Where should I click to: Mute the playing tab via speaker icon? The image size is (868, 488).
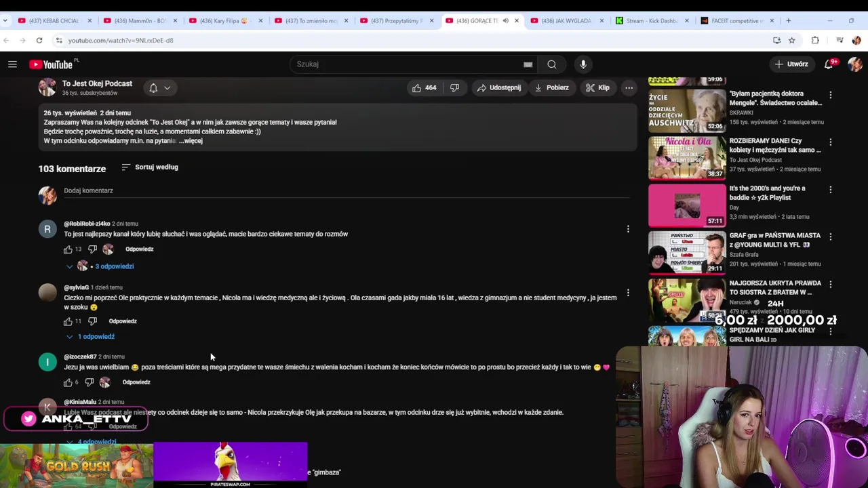pyautogui.click(x=505, y=20)
